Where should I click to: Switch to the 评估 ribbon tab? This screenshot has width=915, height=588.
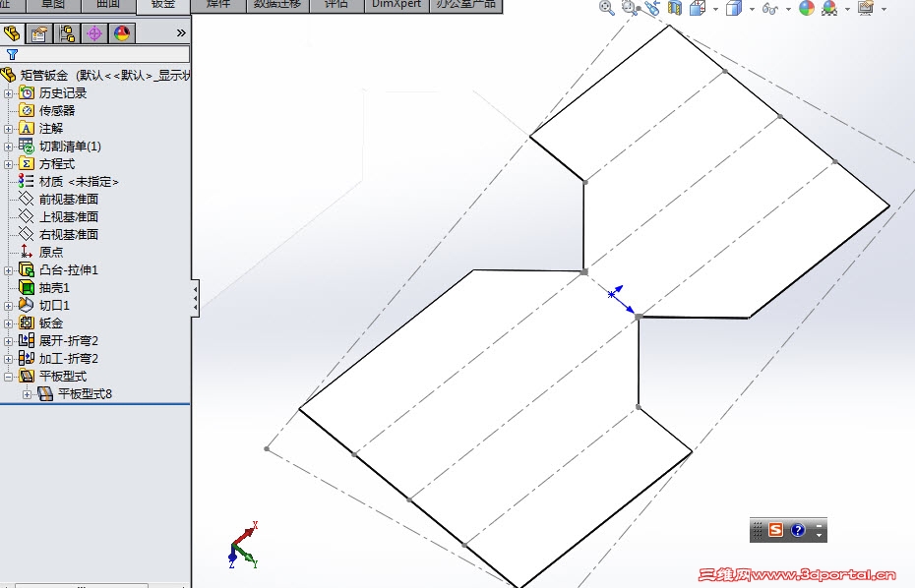pos(336,5)
